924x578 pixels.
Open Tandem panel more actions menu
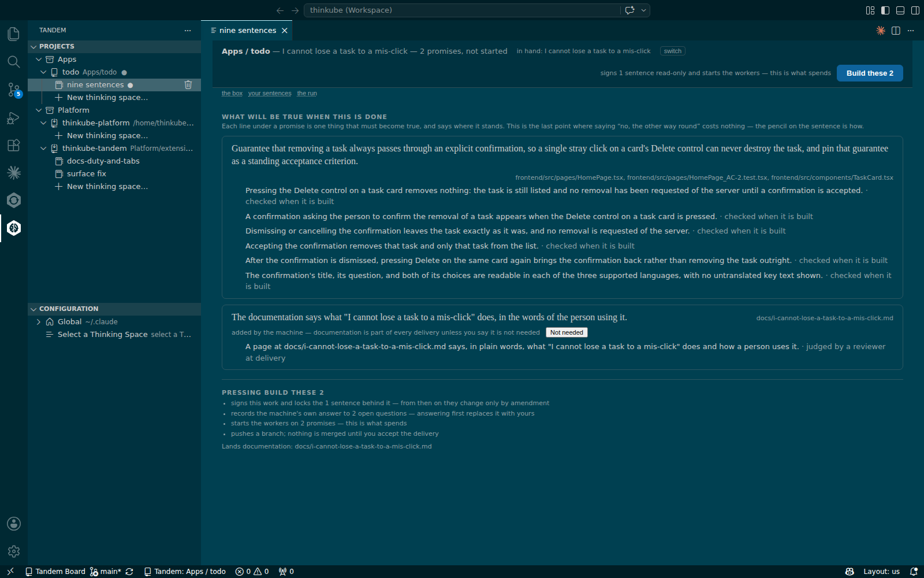[188, 31]
